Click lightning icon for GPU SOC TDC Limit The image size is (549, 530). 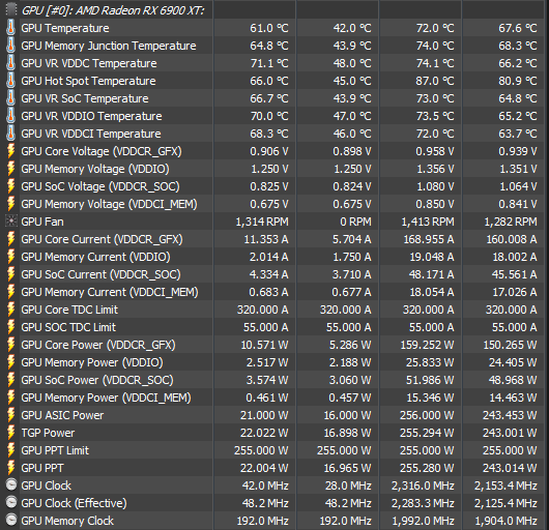coord(11,327)
